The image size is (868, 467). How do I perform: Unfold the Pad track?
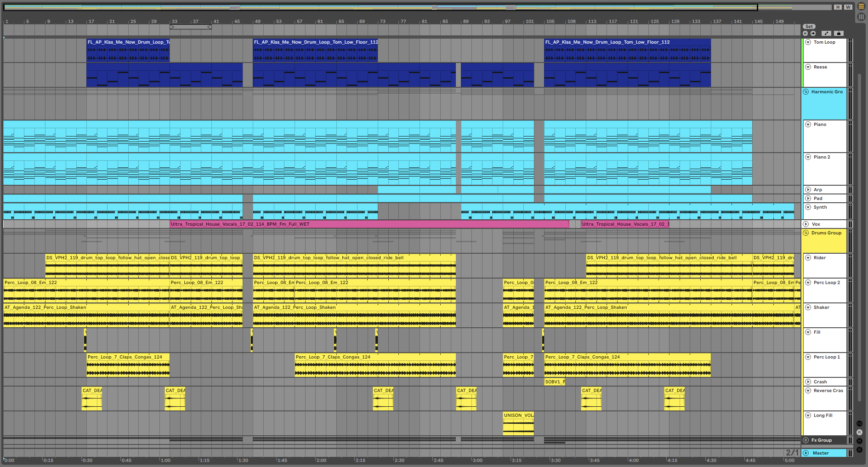[808, 199]
